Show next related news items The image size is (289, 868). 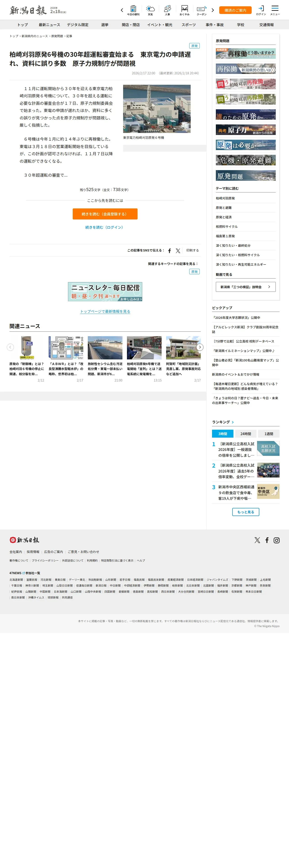(x=200, y=347)
